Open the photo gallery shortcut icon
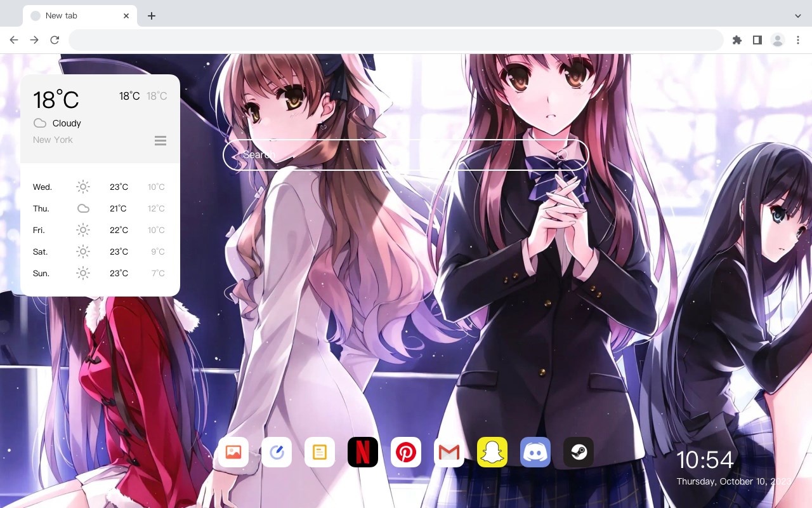The width and height of the screenshot is (812, 508). 233,452
